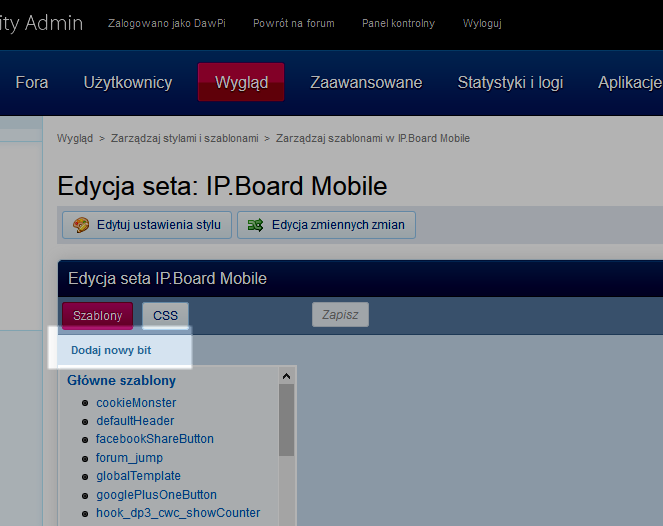663x526 pixels.
Task: Open the globalTemplate template
Action: tap(138, 476)
